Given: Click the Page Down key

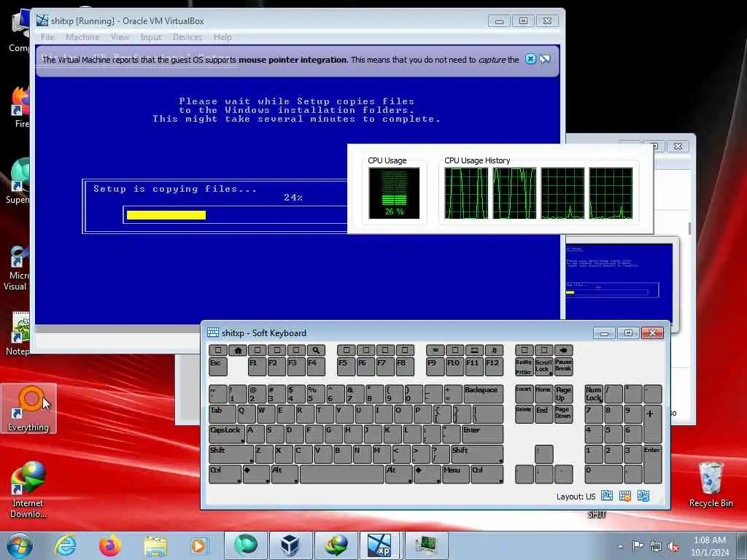Looking at the screenshot, I should pyautogui.click(x=563, y=414).
